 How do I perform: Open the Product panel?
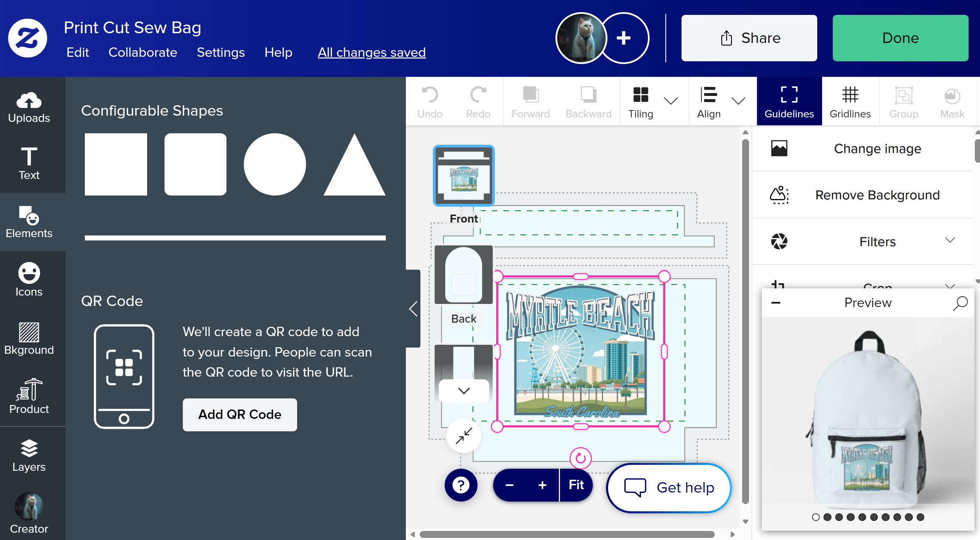[29, 396]
